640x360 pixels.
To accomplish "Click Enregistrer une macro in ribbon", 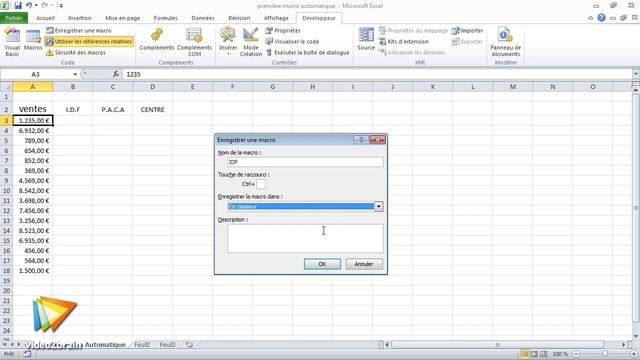I will click(78, 31).
